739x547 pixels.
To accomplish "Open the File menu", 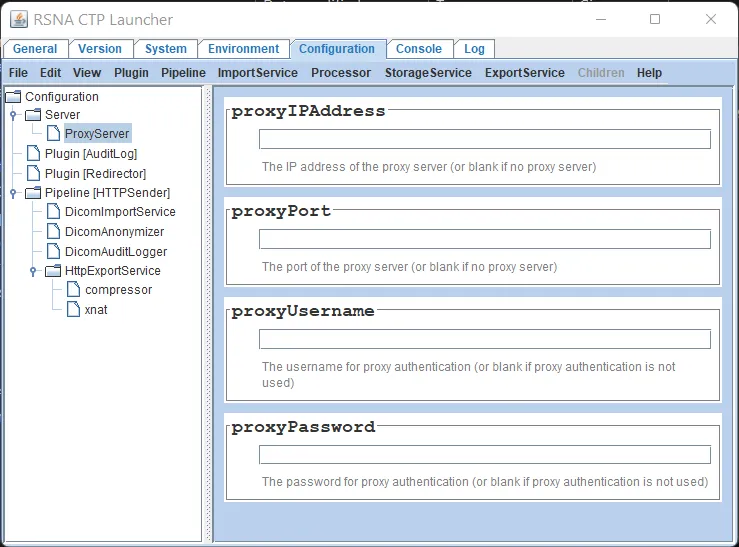I will pyautogui.click(x=18, y=73).
